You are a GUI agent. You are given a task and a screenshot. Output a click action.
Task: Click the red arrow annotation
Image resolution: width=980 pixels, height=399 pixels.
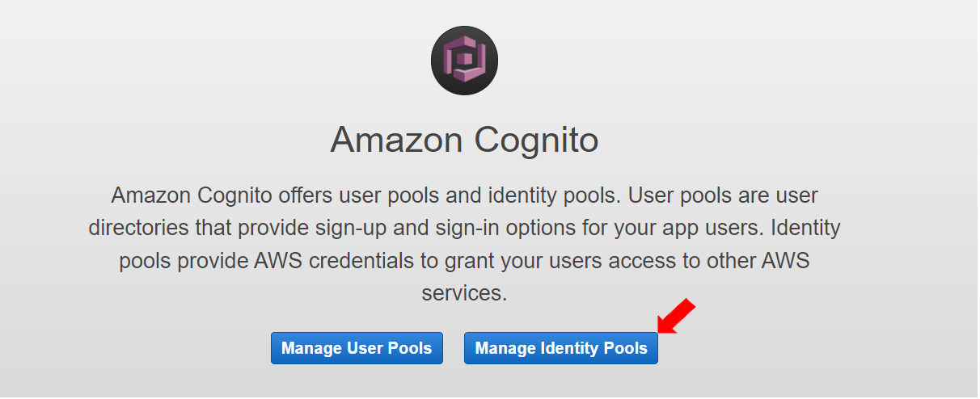(x=677, y=316)
